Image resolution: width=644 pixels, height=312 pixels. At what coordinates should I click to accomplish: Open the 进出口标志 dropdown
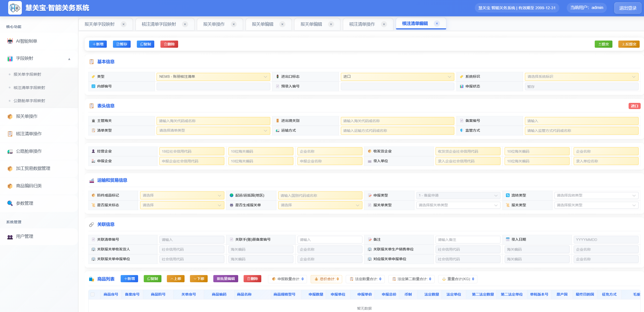pos(397,77)
